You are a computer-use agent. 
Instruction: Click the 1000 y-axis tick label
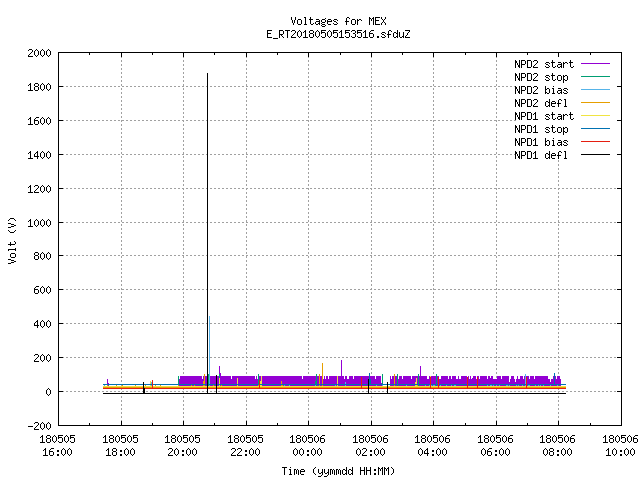[x=39, y=223]
